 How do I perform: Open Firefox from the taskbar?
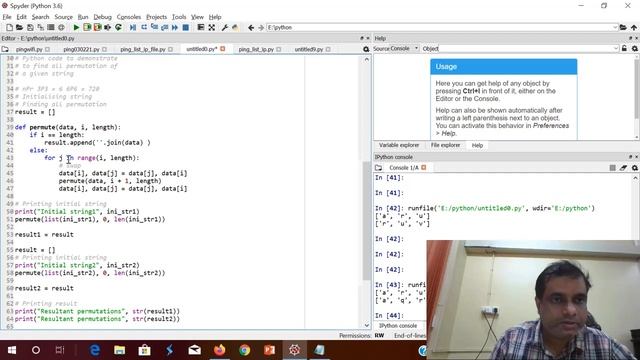click(x=220, y=350)
